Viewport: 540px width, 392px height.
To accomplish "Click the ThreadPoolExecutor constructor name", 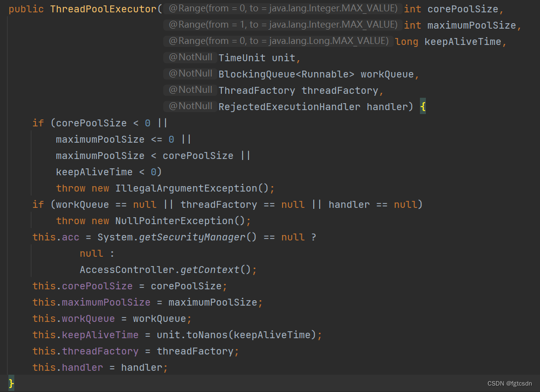I will pyautogui.click(x=103, y=9).
